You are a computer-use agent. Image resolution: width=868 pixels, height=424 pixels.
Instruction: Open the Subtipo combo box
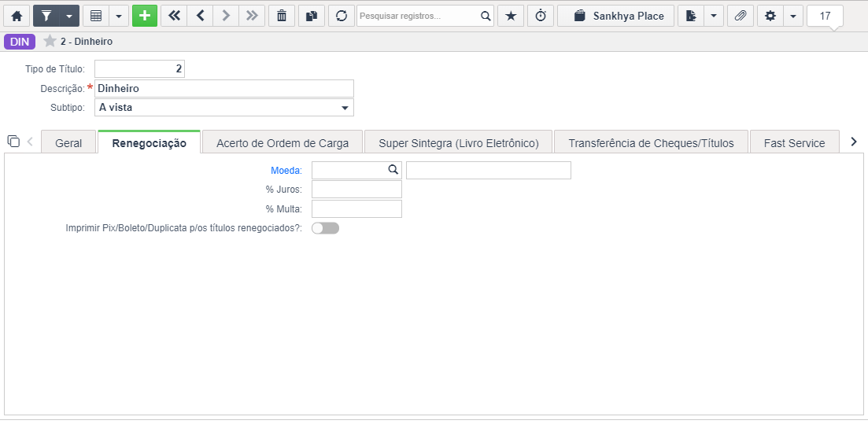click(x=224, y=108)
